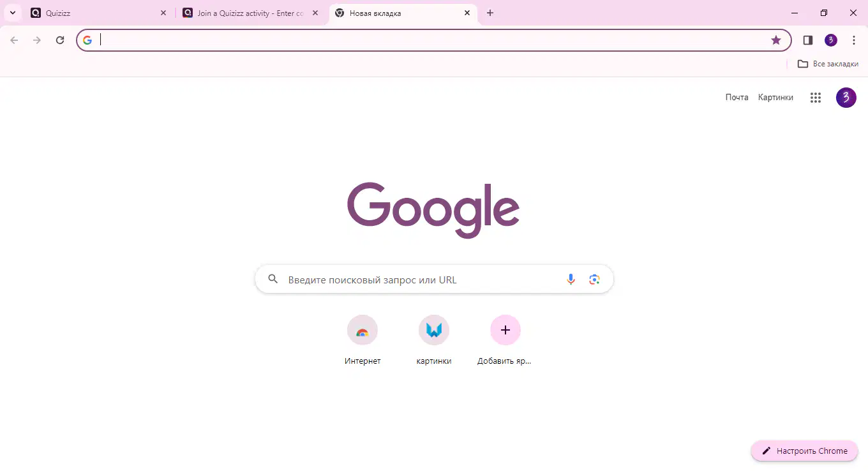
Task: Switch to the Quizizz tab
Action: (100, 13)
